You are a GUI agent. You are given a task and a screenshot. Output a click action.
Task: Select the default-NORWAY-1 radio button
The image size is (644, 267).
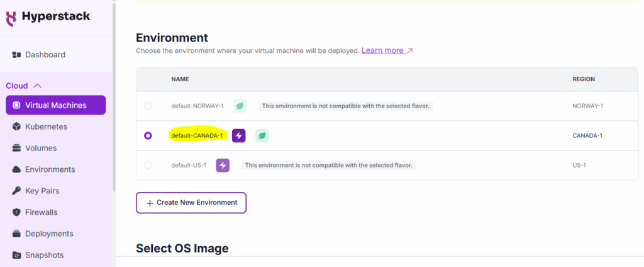[148, 106]
